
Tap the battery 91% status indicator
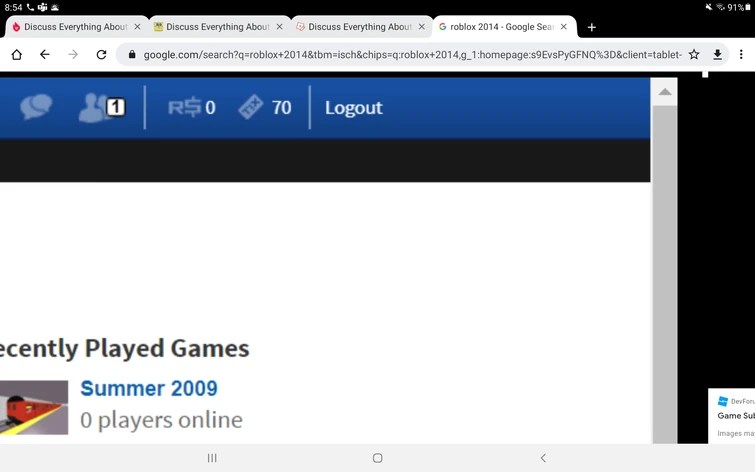[739, 7]
